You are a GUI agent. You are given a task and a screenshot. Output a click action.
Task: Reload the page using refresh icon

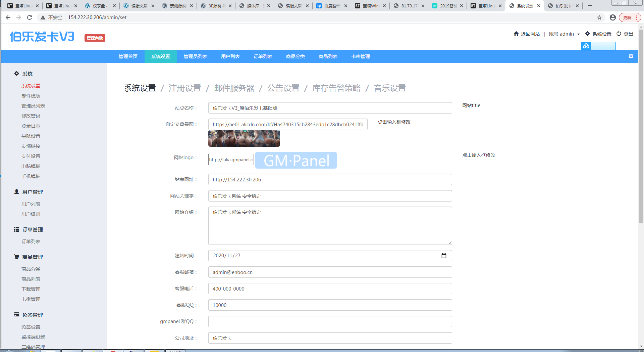point(30,17)
